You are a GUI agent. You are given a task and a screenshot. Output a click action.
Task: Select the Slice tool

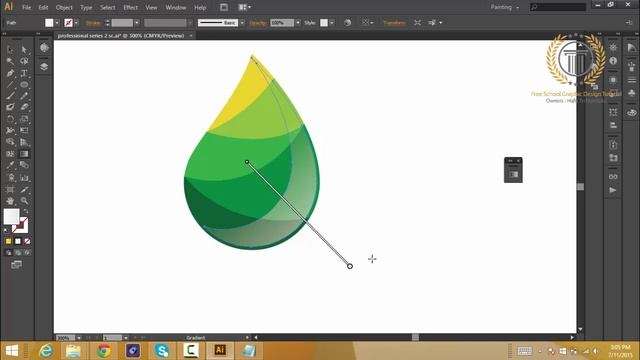pyautogui.click(x=24, y=189)
